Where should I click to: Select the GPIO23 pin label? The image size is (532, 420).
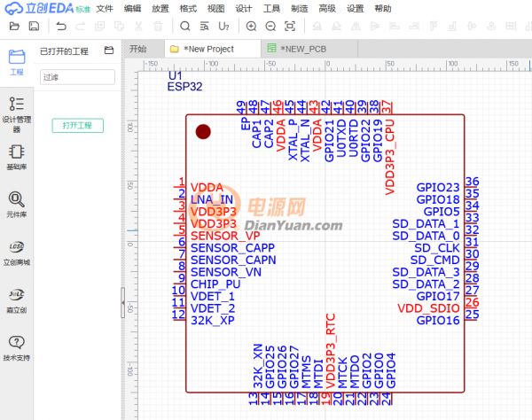(438, 188)
